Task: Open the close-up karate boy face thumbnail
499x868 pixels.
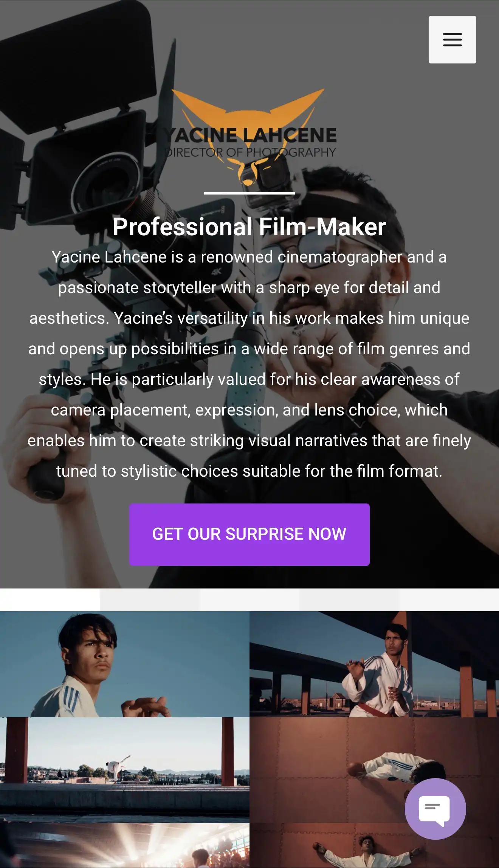Action: 125,664
